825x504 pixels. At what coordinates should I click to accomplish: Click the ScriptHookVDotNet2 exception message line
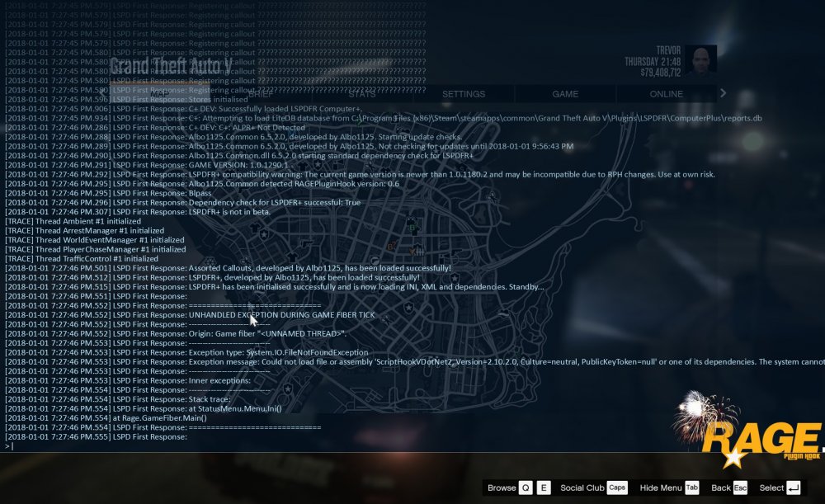[x=415, y=361]
